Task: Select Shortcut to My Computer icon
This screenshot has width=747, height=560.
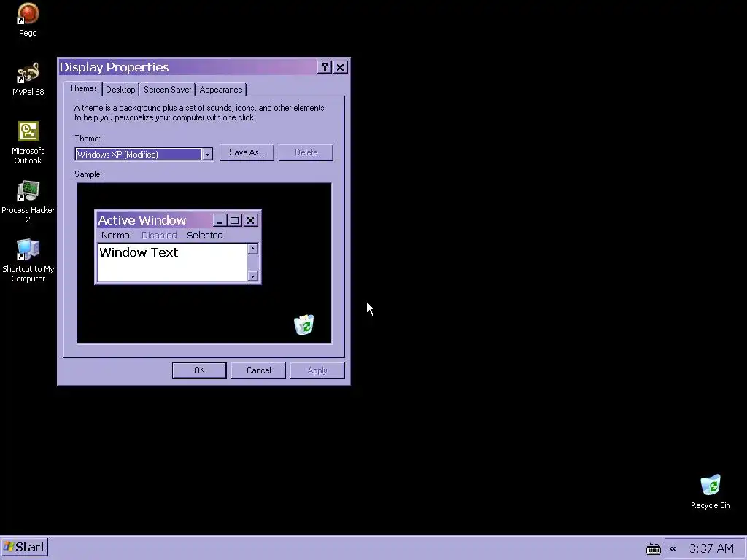Action: coord(28,261)
